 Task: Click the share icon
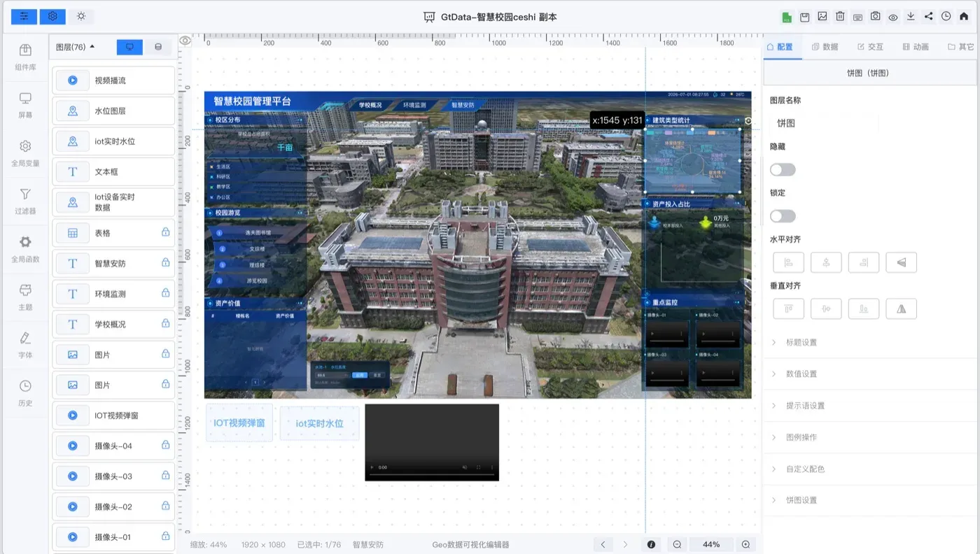(928, 17)
